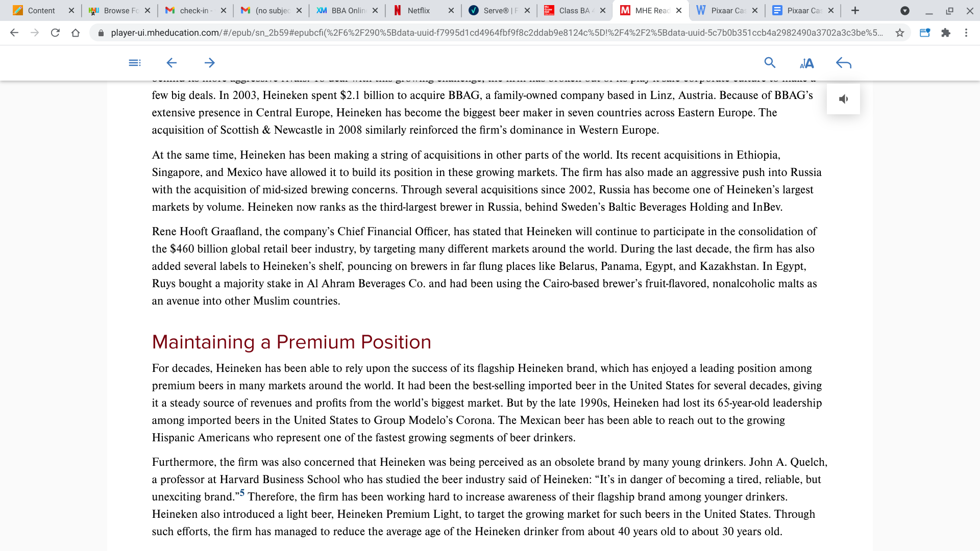
Task: Open the search tool in reader
Action: (770, 63)
